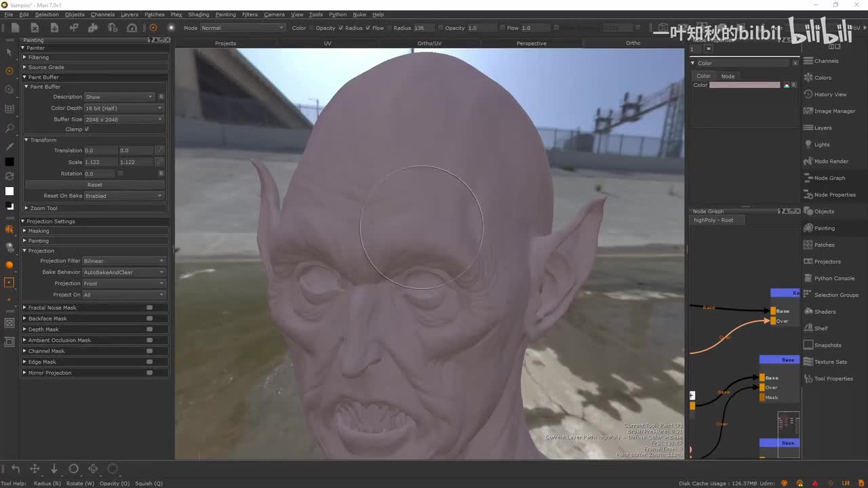Open the Python menu
The image size is (868, 488).
(x=338, y=14)
